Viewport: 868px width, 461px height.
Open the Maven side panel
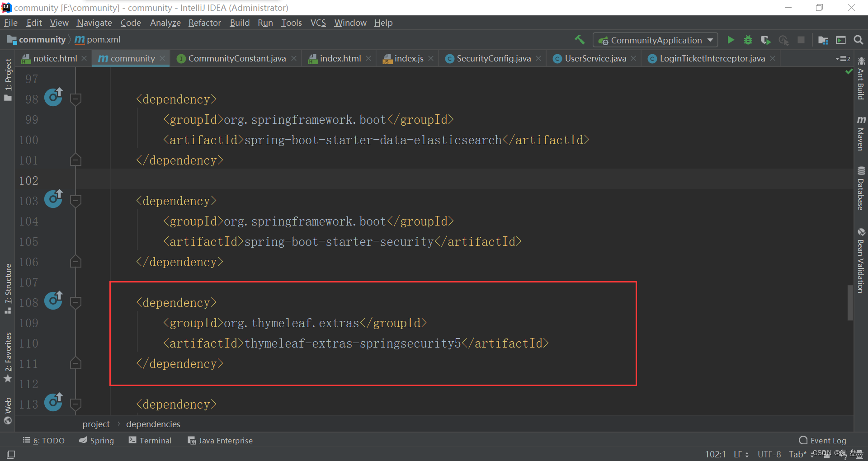pos(861,133)
